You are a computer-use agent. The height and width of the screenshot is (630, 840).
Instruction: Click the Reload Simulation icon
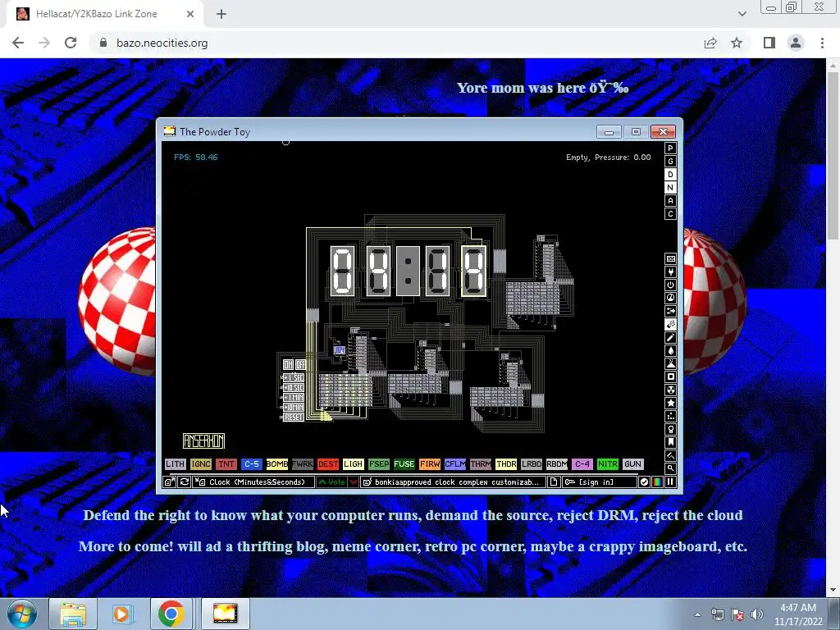(x=185, y=482)
